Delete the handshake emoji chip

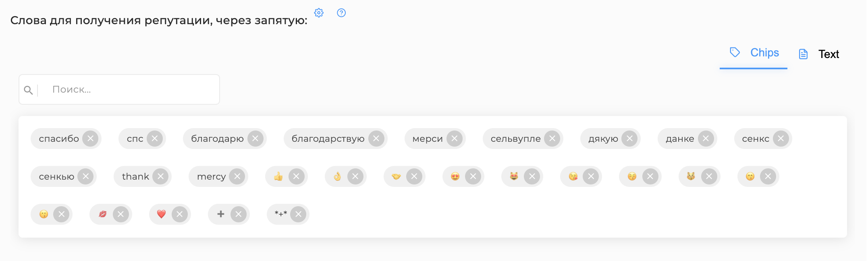(414, 176)
